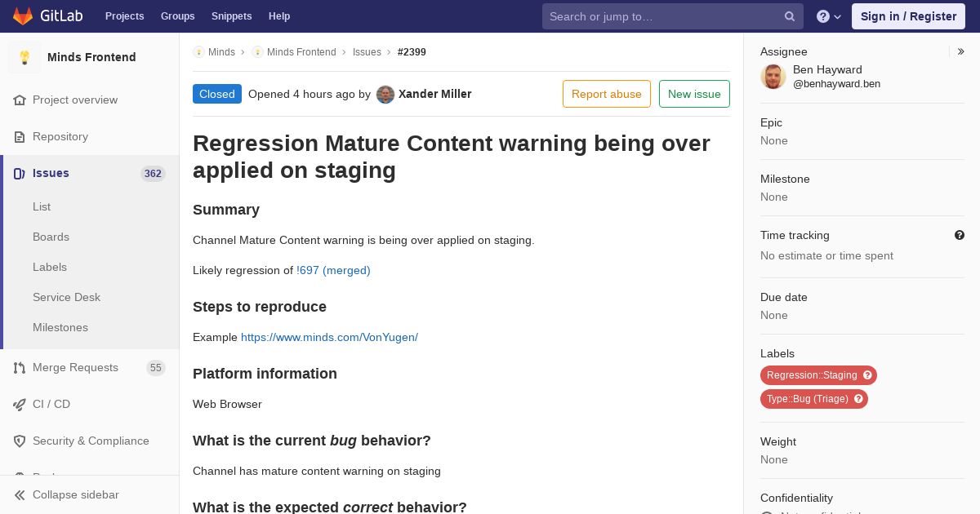
Task: Collapse the right sidebar with chevrons
Action: pos(961,51)
